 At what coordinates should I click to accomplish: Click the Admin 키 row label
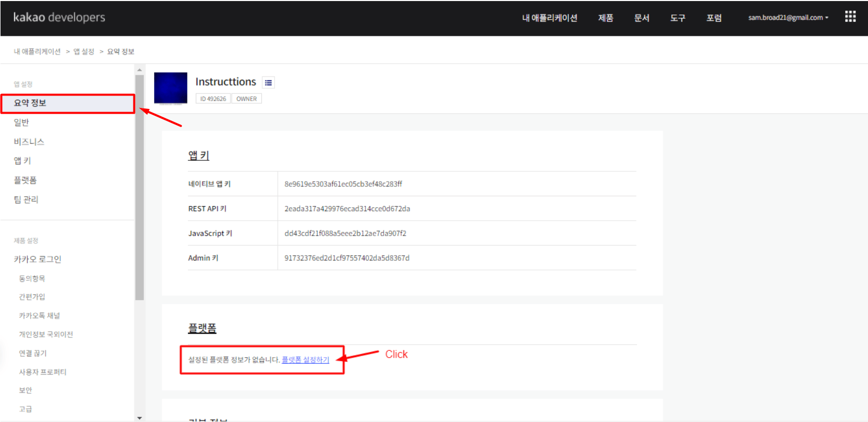tap(203, 258)
